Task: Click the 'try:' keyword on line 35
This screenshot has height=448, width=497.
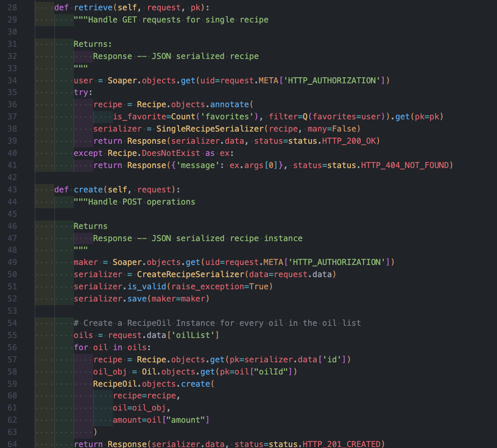Action: tap(83, 92)
